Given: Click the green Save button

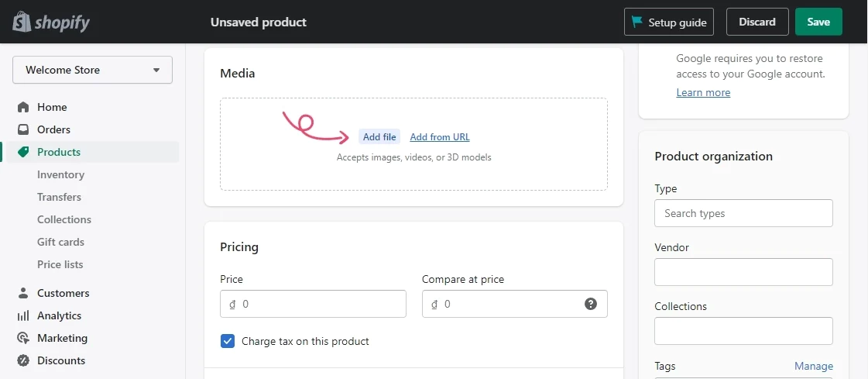Looking at the screenshot, I should click(x=818, y=22).
